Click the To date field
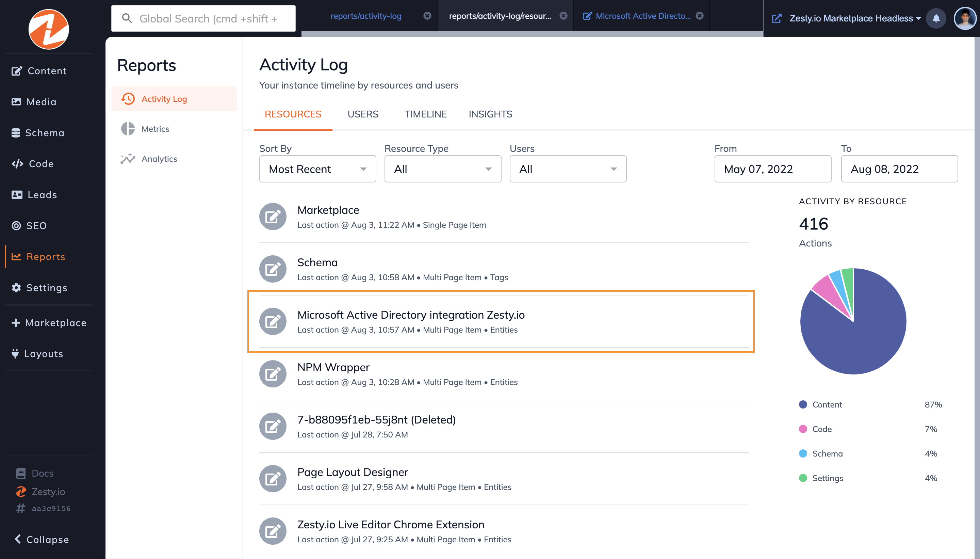The width and height of the screenshot is (980, 559). (x=899, y=169)
